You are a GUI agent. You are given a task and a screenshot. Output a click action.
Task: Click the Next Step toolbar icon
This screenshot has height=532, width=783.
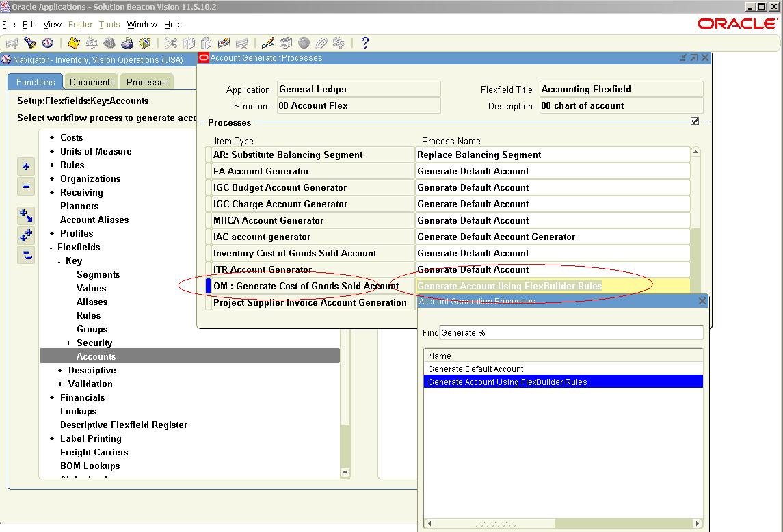click(x=92, y=43)
